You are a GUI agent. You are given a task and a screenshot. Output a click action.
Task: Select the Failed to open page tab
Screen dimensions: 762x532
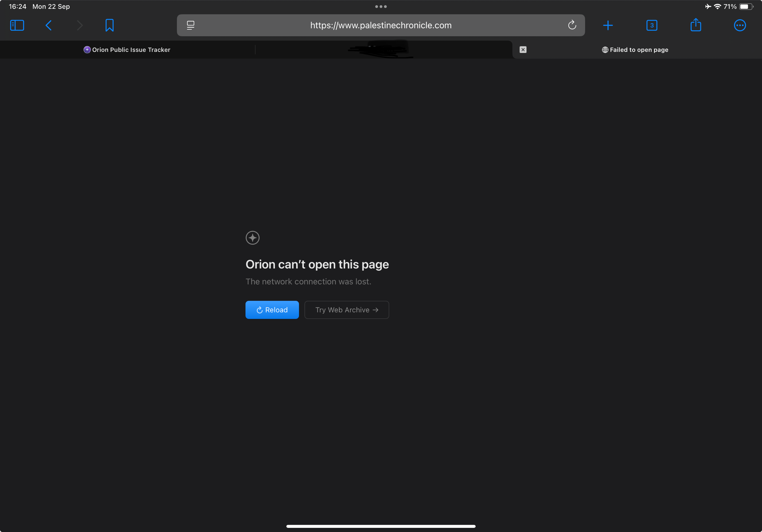pos(635,50)
